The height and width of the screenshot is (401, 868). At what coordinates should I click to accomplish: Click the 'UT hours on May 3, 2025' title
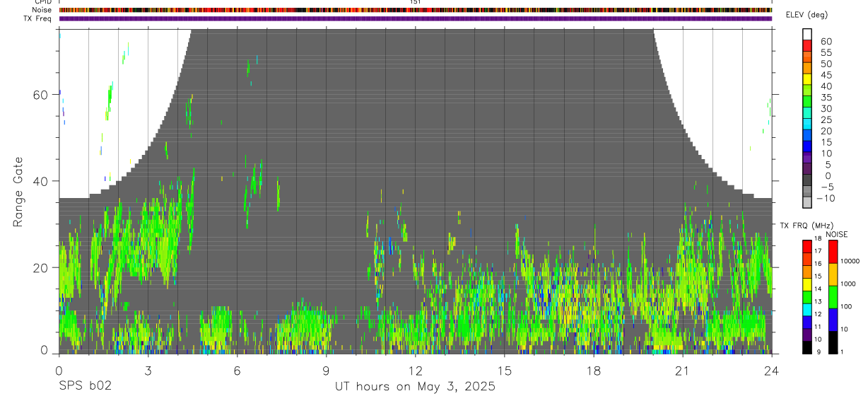coord(415,387)
